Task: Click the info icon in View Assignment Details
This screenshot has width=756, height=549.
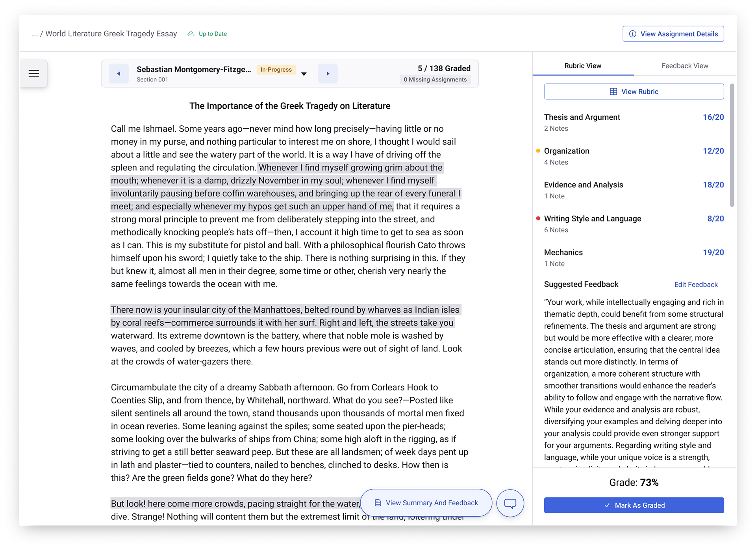Action: pyautogui.click(x=632, y=34)
